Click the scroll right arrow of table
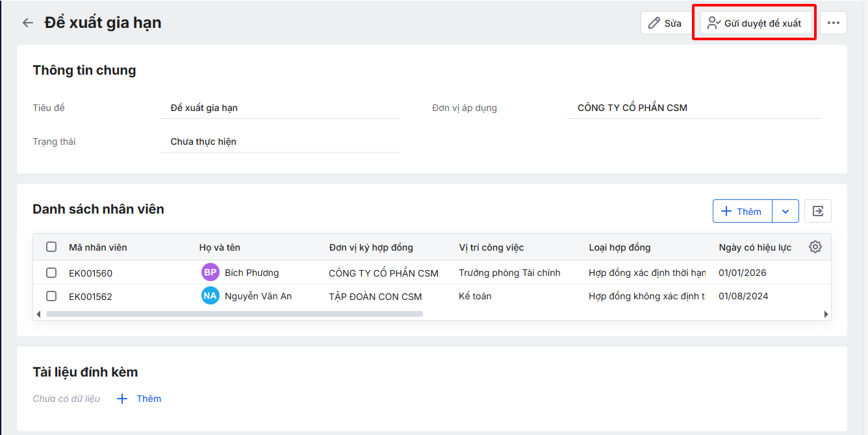This screenshot has width=868, height=435. (826, 314)
